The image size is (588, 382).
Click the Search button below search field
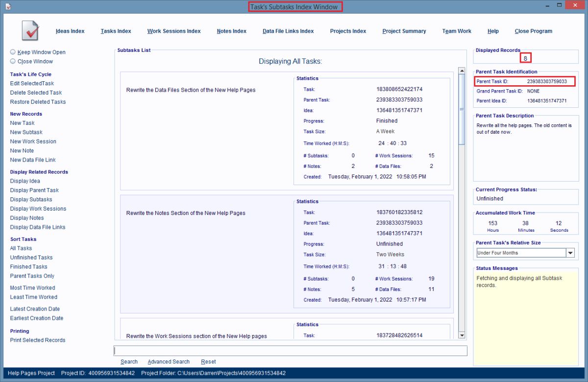(129, 362)
